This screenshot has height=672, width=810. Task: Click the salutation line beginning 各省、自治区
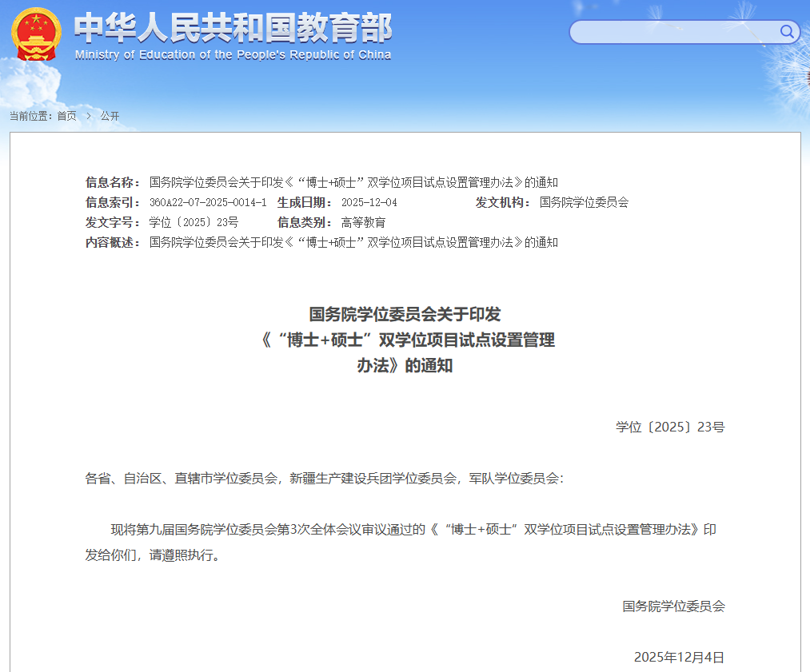(x=324, y=479)
